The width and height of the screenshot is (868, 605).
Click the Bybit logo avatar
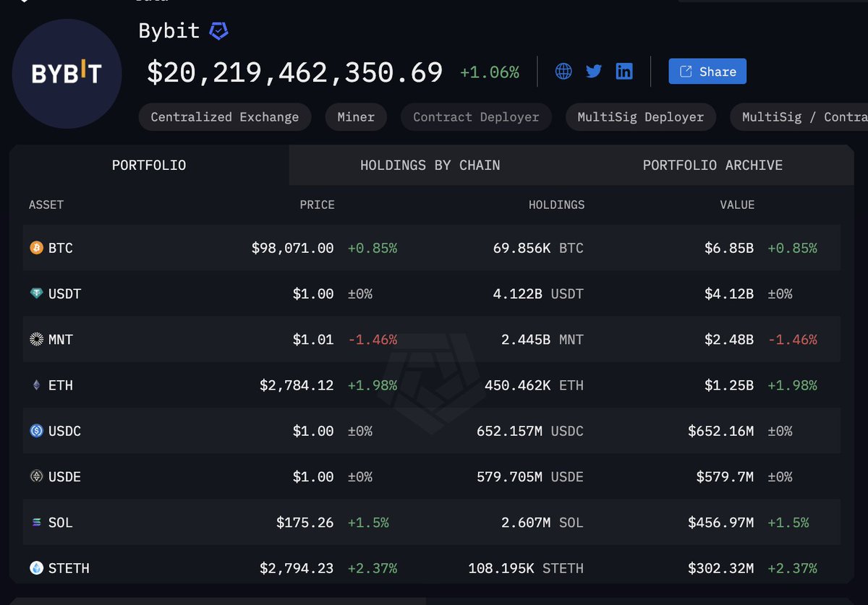(67, 74)
